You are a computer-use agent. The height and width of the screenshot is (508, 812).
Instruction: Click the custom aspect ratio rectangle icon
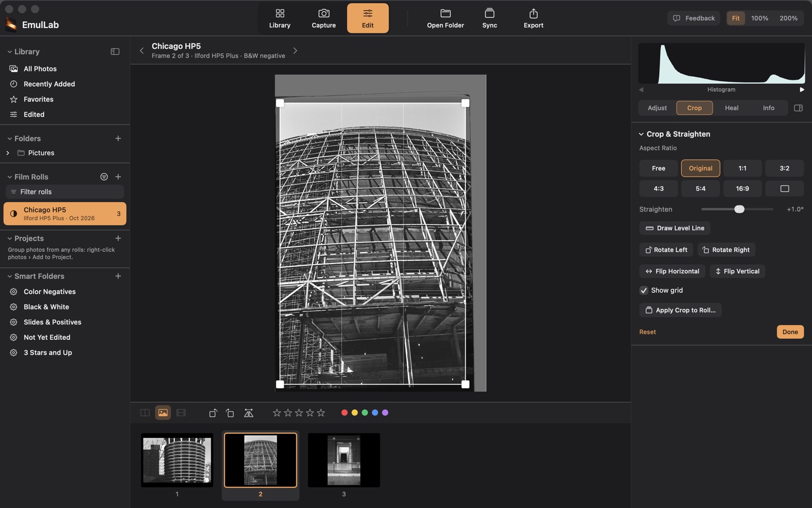(x=785, y=188)
